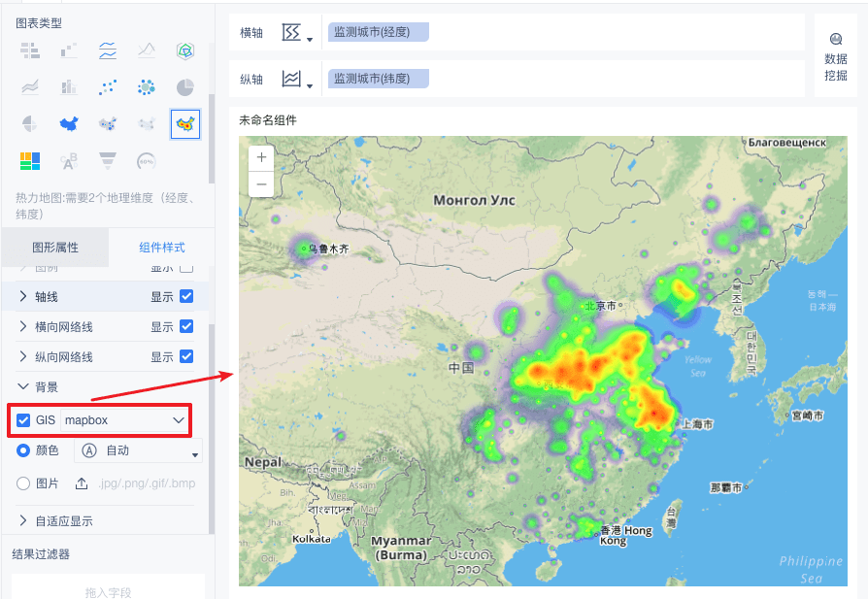This screenshot has height=599, width=868.
Task: Click the image upload icon next to 图片
Action: (x=82, y=483)
